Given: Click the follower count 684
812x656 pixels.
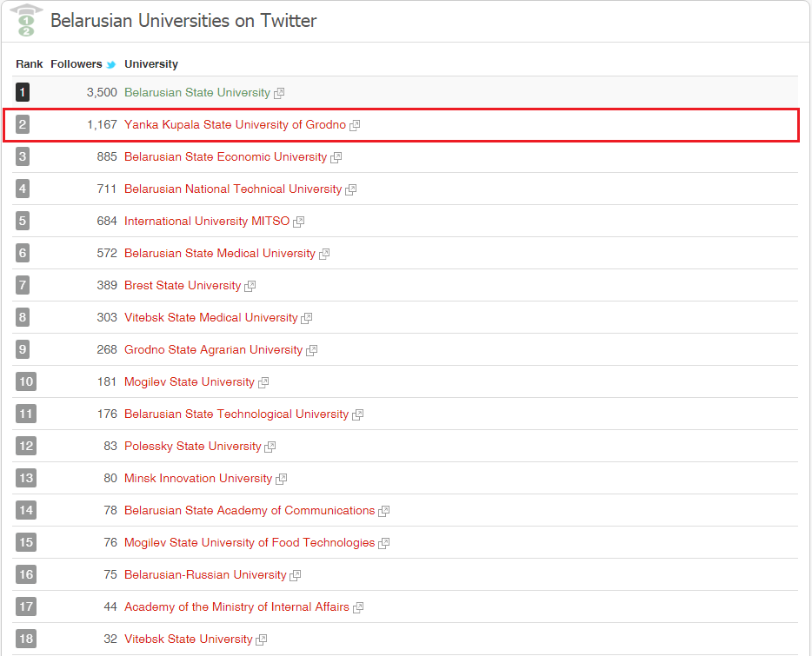Looking at the screenshot, I should tap(107, 221).
